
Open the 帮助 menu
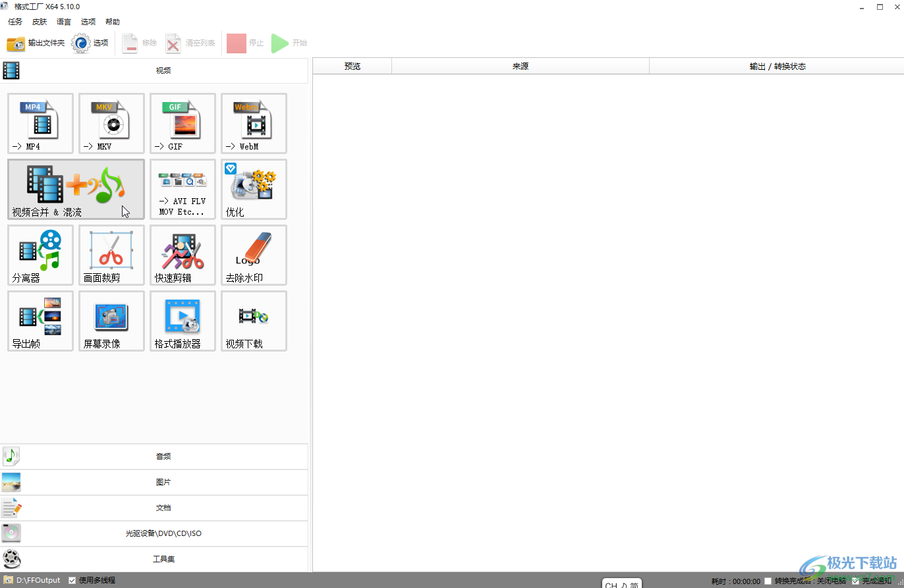click(x=113, y=22)
